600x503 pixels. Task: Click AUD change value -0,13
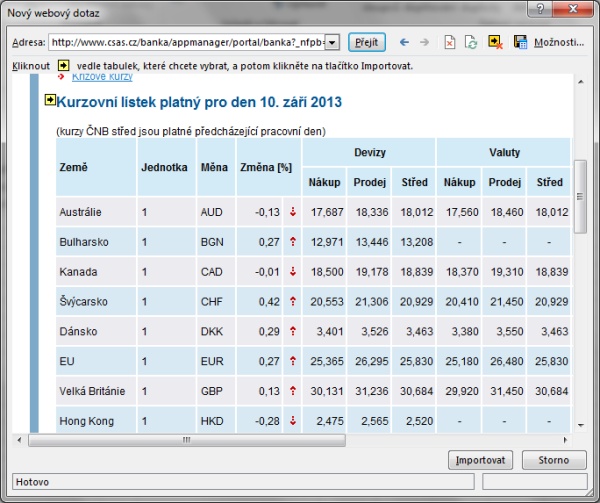coord(267,212)
